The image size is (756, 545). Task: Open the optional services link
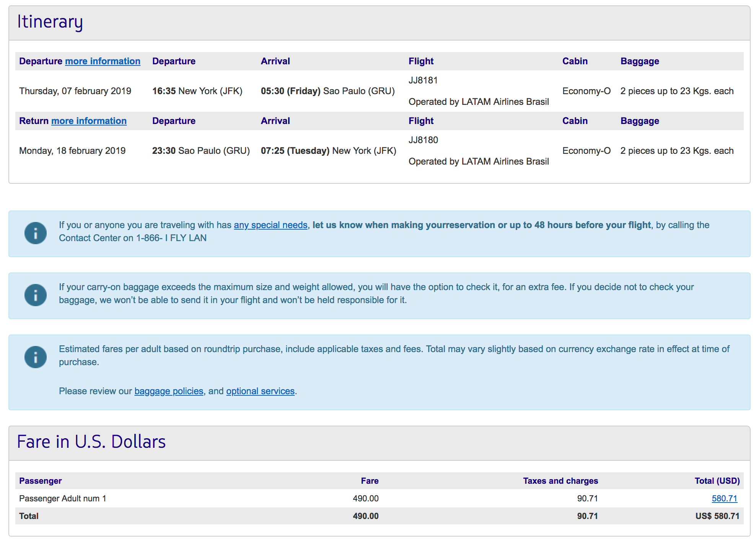pyautogui.click(x=260, y=391)
